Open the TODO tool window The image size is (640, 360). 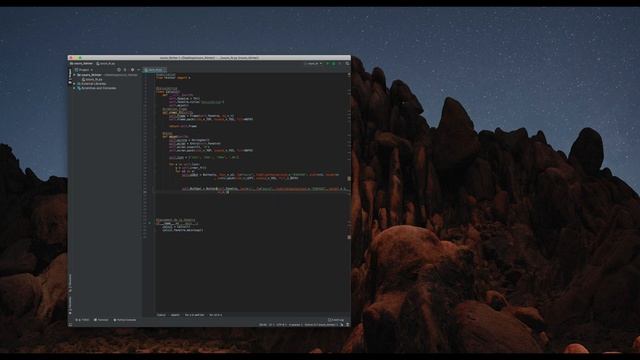82,320
